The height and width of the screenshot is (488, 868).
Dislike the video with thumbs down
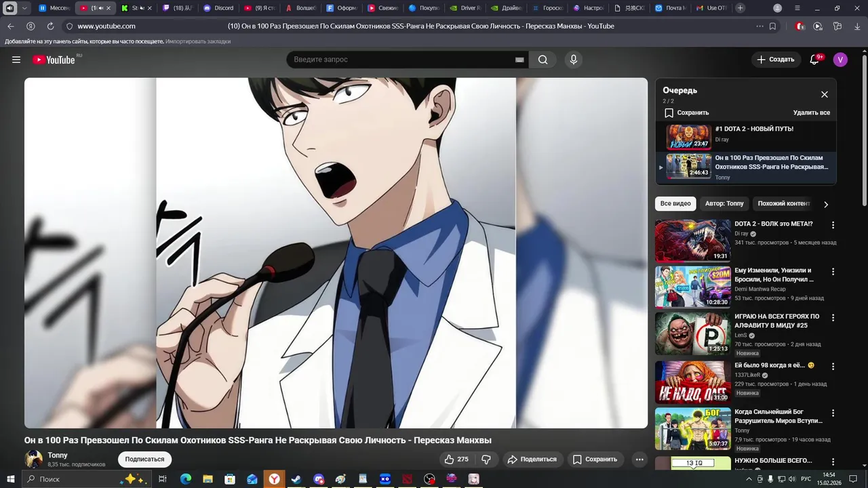coord(486,459)
